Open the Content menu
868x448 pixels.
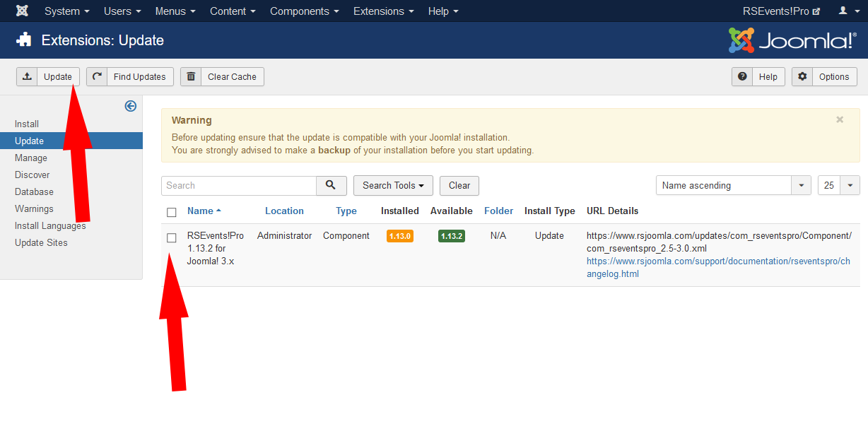[x=233, y=11]
